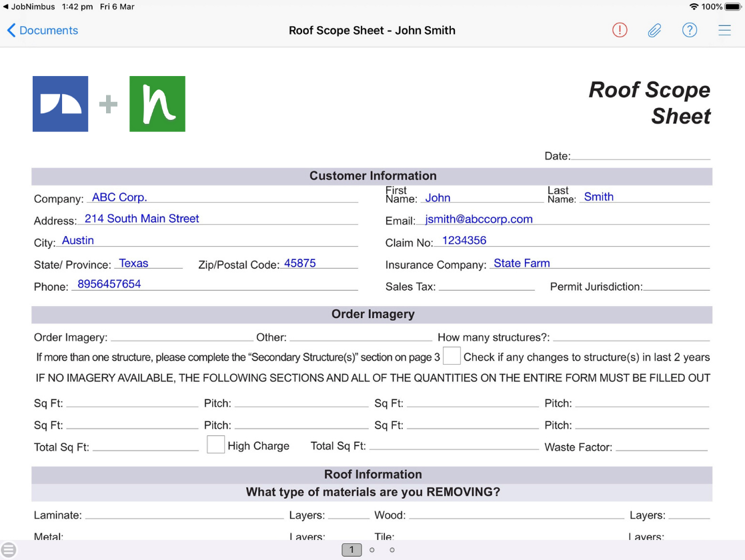Open the hamburger menu at top right
Image resolution: width=745 pixels, height=560 pixels.
click(724, 31)
